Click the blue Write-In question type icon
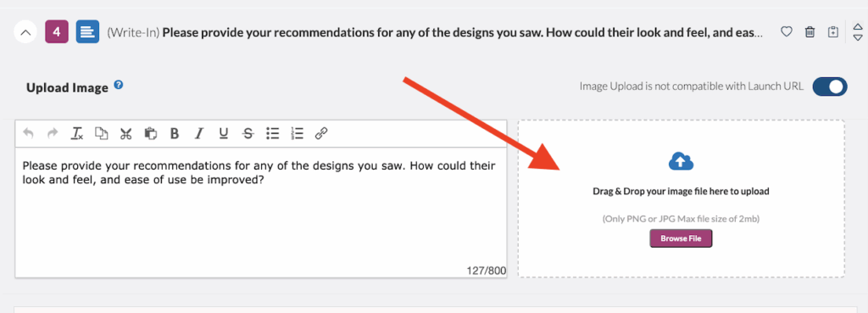The image size is (868, 313). pyautogui.click(x=87, y=32)
